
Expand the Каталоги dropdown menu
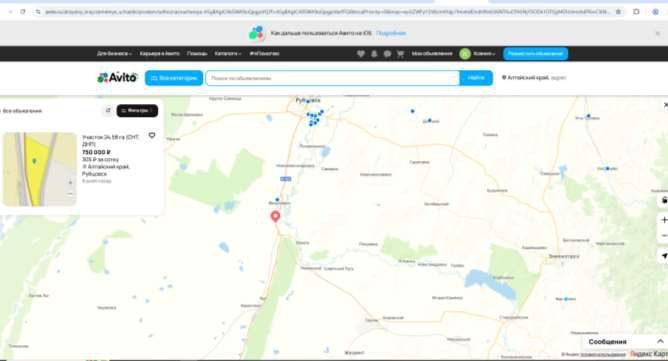coord(228,54)
